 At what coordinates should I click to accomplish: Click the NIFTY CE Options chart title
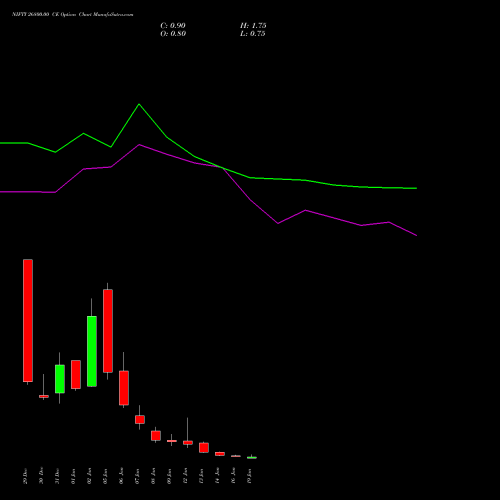[x=72, y=15]
